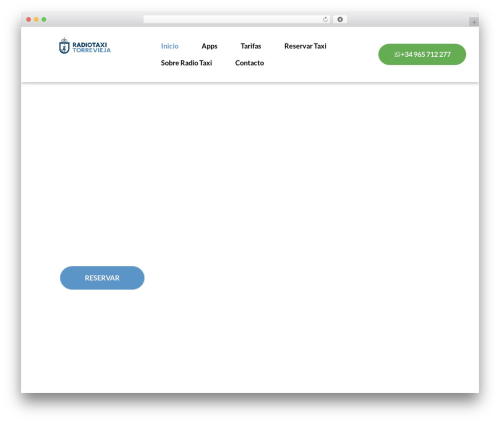The width and height of the screenshot is (500, 423).
Task: Click the browser address bar
Action: pyautogui.click(x=236, y=19)
